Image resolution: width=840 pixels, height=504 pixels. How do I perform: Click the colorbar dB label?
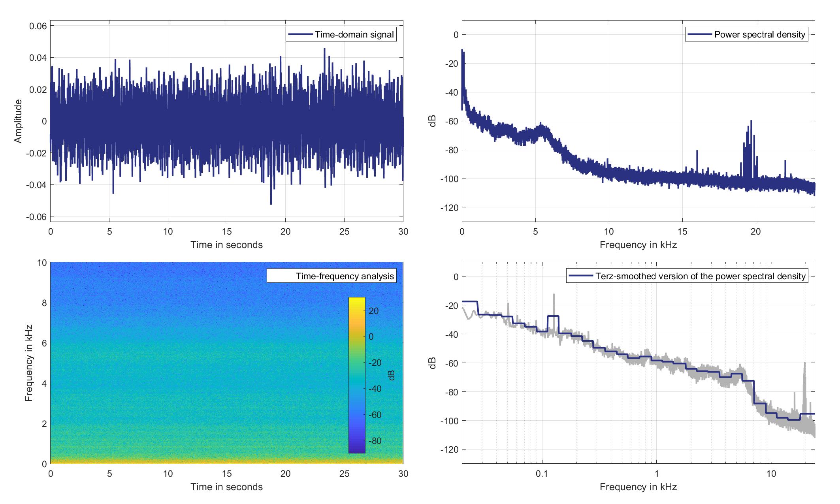(x=392, y=375)
